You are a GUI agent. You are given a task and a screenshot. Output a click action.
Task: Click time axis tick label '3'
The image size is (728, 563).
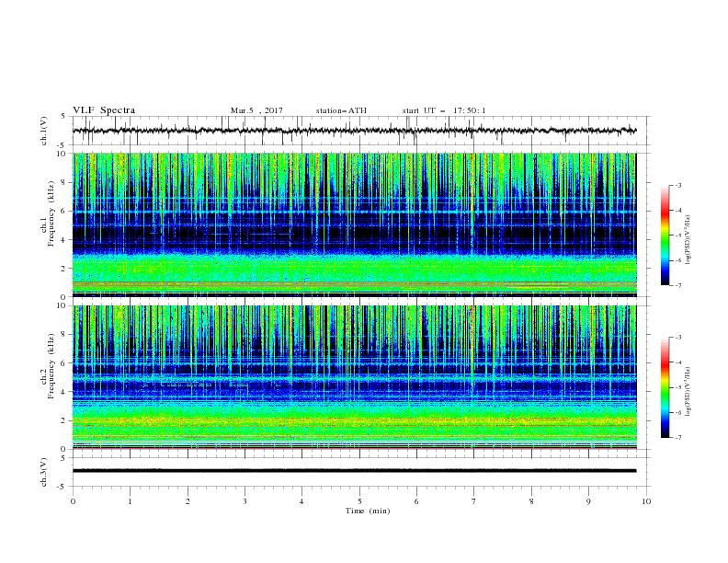245,501
